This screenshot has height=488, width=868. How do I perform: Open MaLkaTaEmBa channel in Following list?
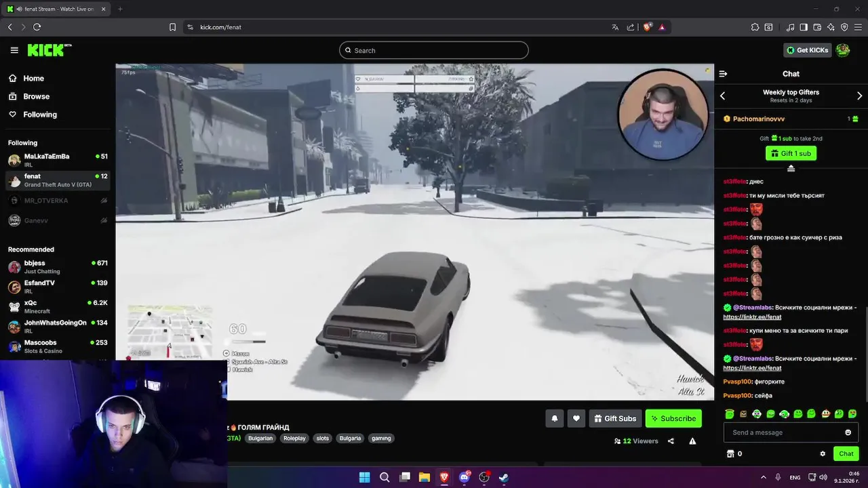(58, 160)
